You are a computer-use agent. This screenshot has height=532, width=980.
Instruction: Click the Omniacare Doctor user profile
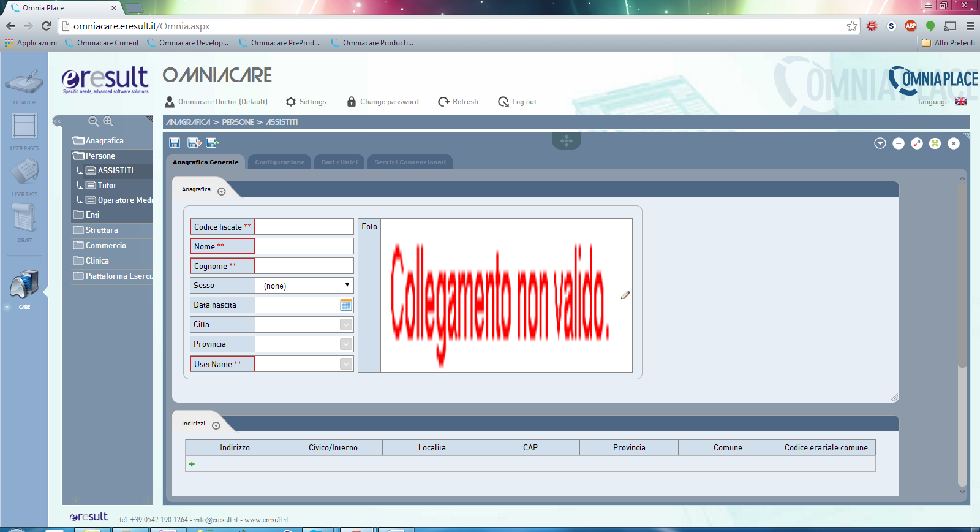click(216, 102)
